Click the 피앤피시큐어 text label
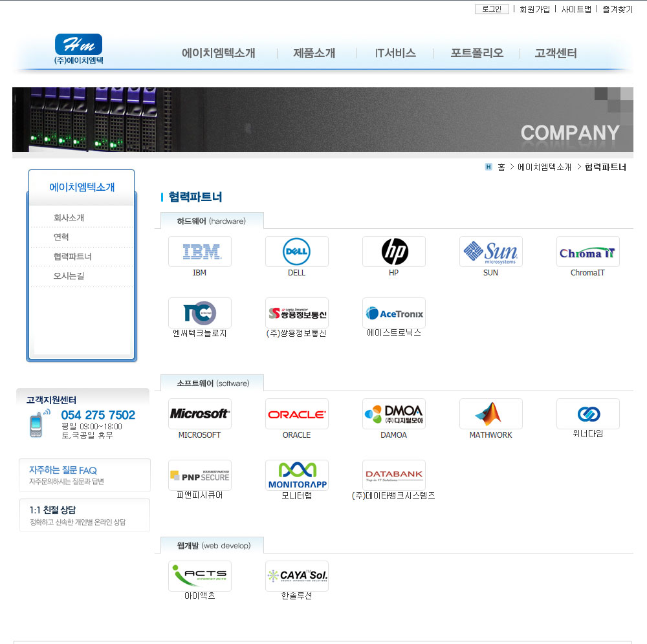This screenshot has width=647, height=644. click(x=200, y=495)
